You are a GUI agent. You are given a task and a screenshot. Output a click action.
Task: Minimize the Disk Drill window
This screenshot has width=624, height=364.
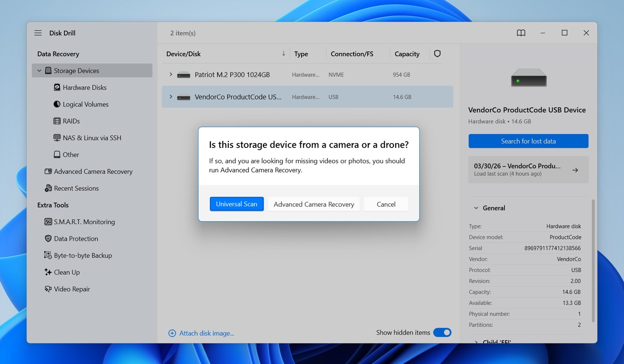(x=543, y=33)
